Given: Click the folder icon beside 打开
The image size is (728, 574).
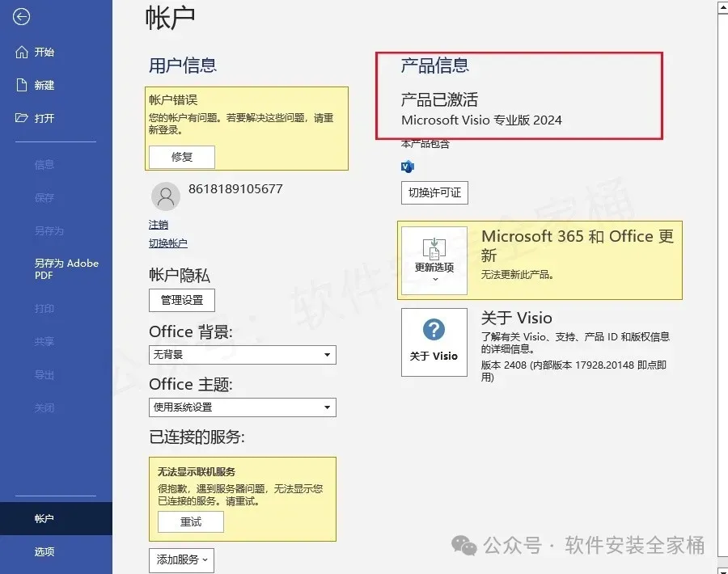Looking at the screenshot, I should tap(21, 118).
